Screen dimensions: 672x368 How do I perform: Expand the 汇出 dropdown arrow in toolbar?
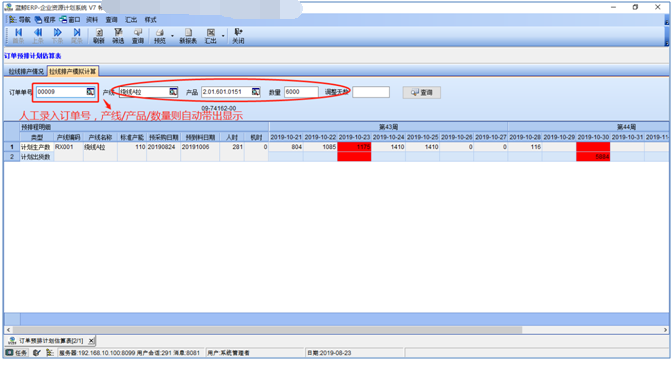pos(223,36)
